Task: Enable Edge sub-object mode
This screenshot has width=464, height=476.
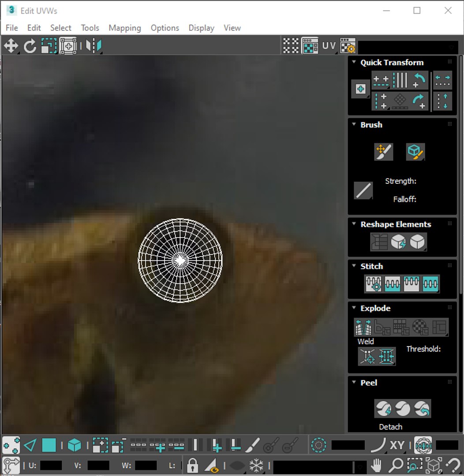Action: click(x=30, y=445)
